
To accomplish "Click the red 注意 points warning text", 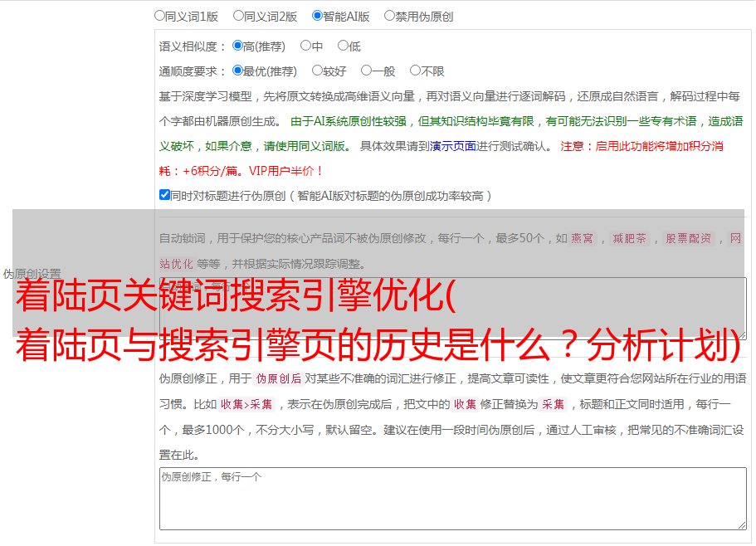I will [441, 158].
